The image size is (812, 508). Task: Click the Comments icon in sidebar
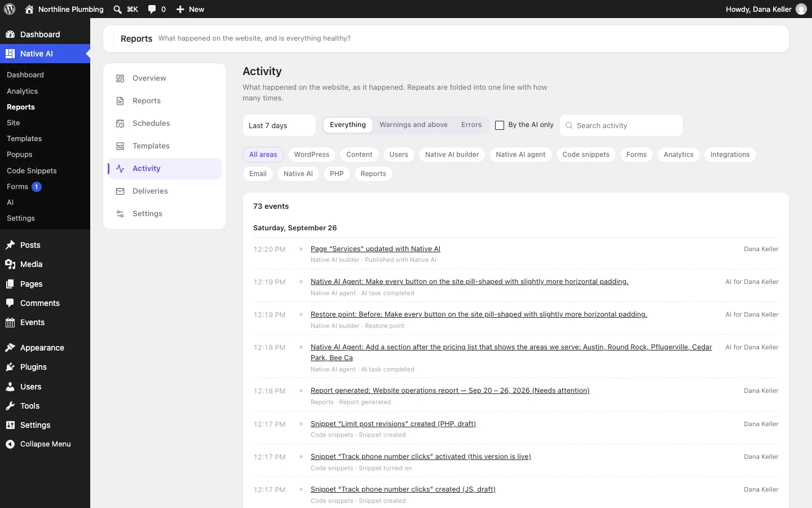coord(10,303)
